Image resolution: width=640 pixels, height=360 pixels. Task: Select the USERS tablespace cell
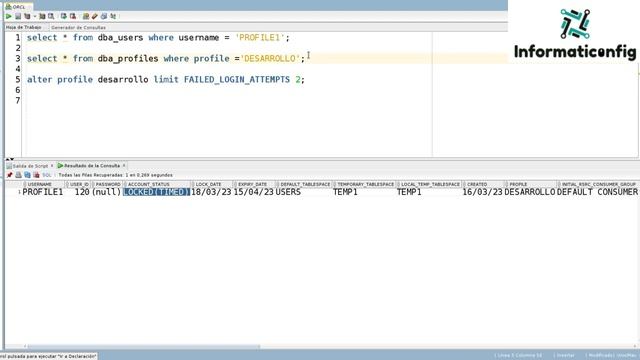(x=304, y=192)
